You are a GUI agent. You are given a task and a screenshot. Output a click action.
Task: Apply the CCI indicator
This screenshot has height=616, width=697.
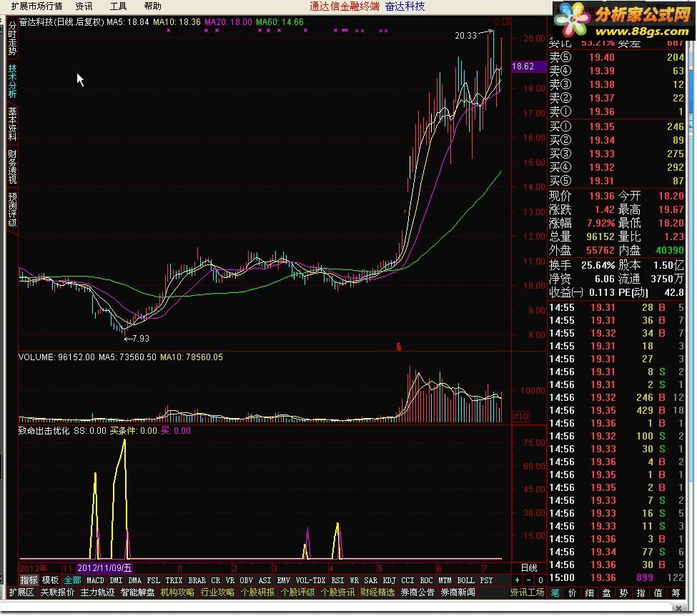407,580
